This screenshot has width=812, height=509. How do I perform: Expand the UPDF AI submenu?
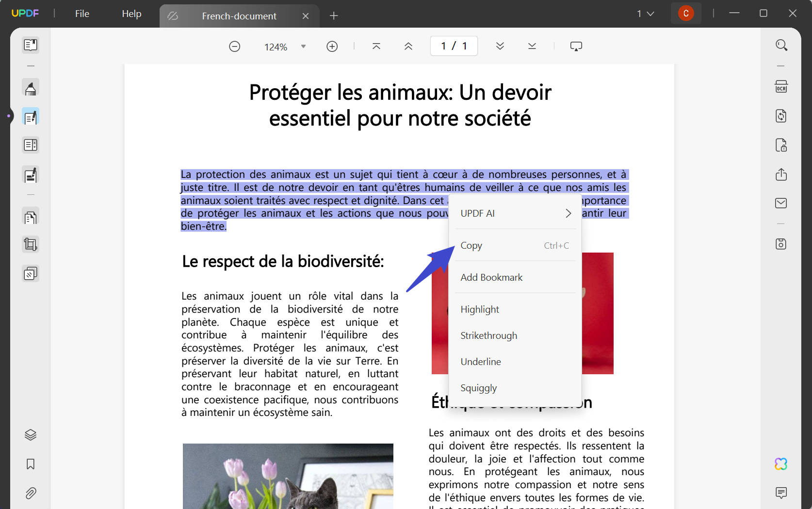(568, 213)
